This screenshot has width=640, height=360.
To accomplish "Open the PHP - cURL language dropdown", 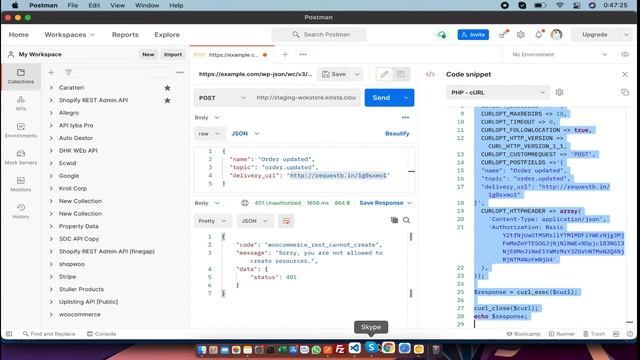I will tap(498, 93).
